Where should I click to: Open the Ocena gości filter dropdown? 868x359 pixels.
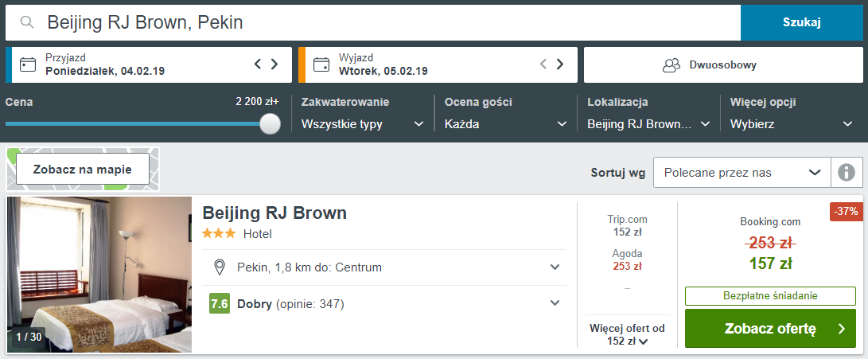tap(505, 124)
